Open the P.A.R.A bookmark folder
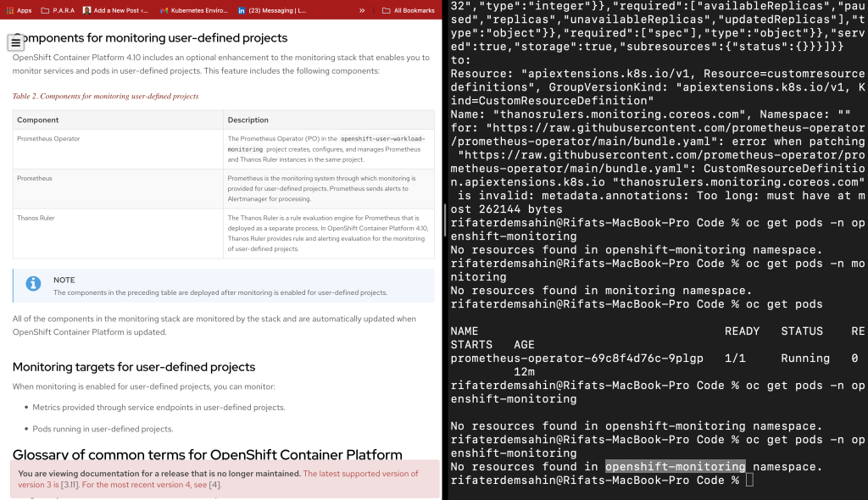Image resolution: width=868 pixels, height=500 pixels. [x=58, y=10]
